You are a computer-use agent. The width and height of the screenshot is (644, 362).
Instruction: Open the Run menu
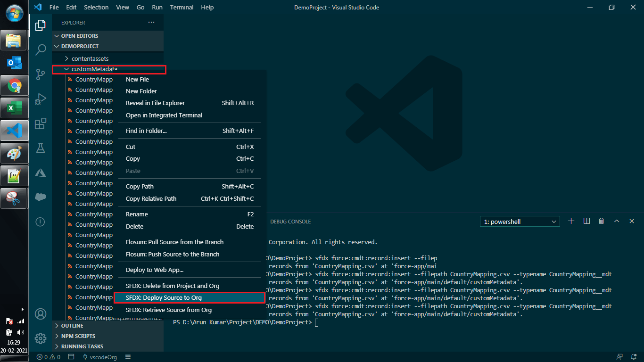[157, 7]
